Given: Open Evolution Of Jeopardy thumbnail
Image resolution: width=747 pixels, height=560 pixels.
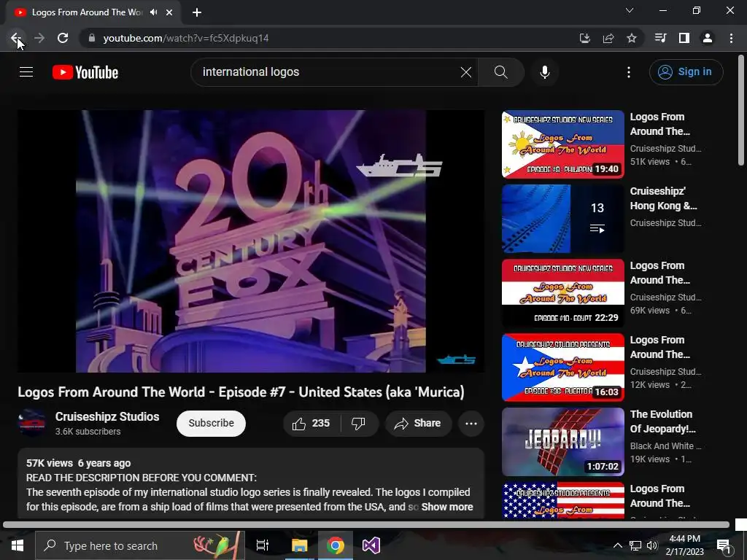Looking at the screenshot, I should pos(562,441).
